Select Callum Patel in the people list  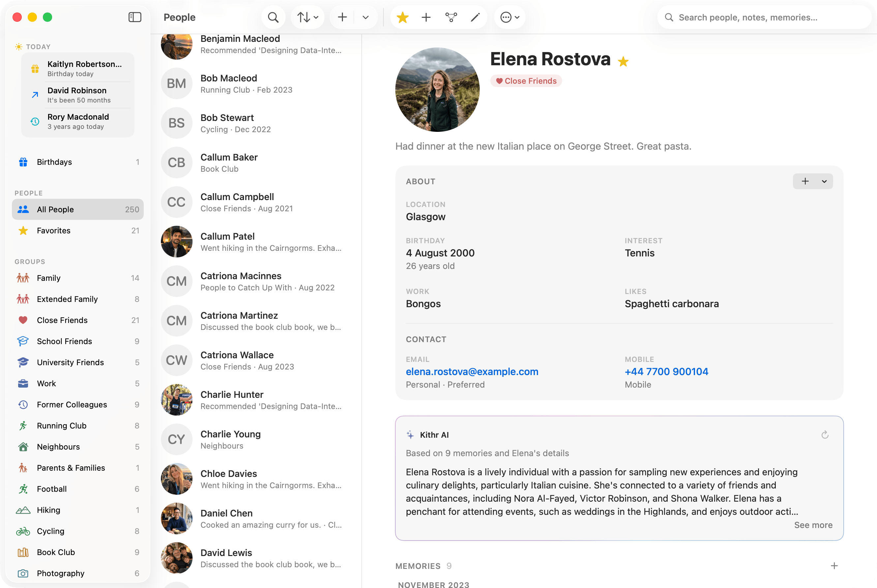pos(256,242)
